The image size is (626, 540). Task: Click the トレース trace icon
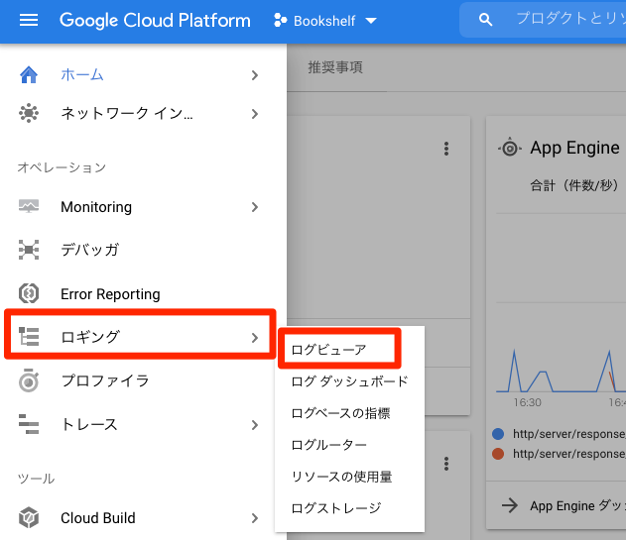(x=29, y=424)
